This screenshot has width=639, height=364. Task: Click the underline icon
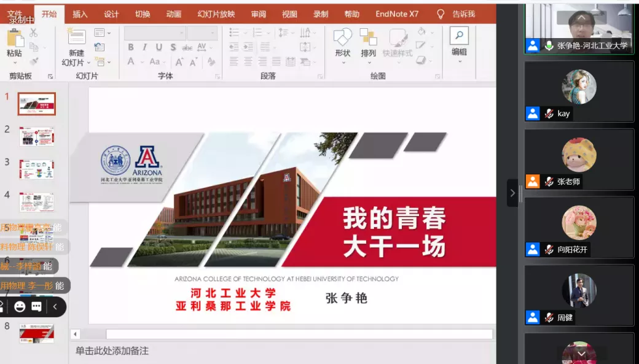[x=160, y=47]
